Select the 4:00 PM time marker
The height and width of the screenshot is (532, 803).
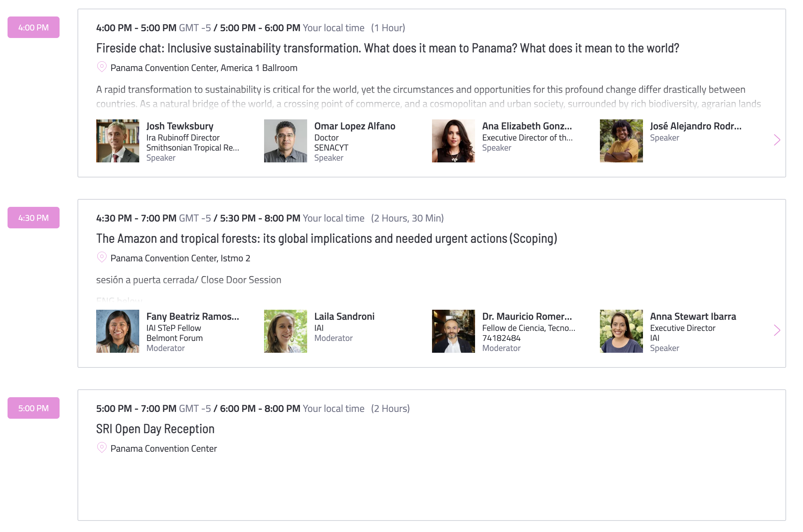tap(33, 27)
